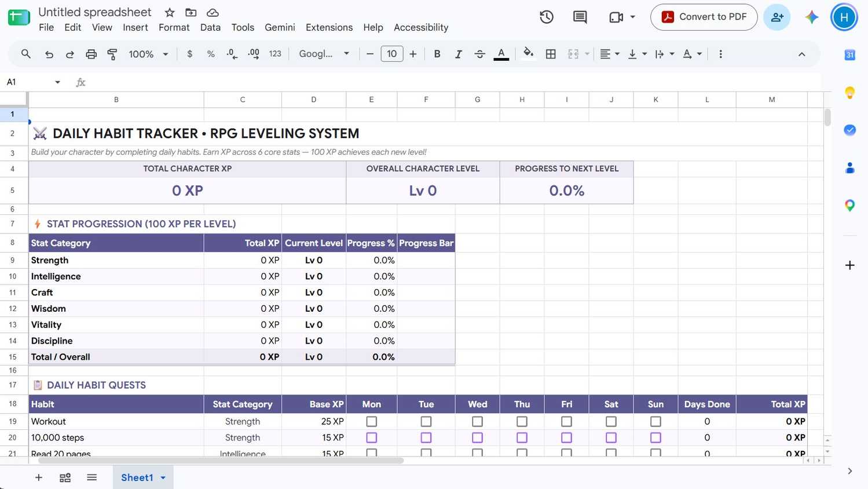Open the text color picker
The width and height of the screenshot is (868, 489).
[501, 54]
